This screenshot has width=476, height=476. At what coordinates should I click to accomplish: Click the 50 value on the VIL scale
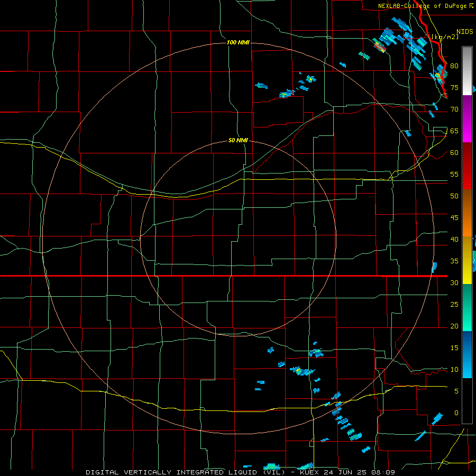pyautogui.click(x=454, y=196)
